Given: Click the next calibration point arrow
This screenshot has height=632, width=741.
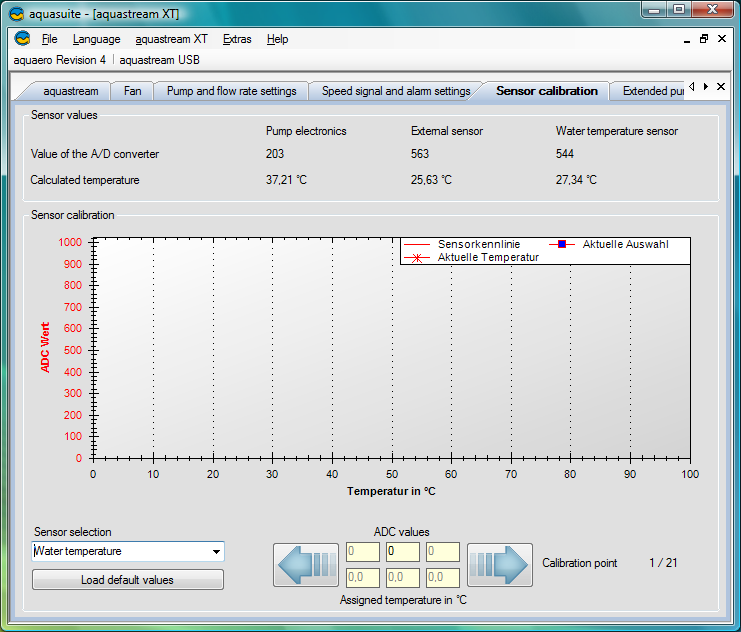Looking at the screenshot, I should tap(500, 565).
